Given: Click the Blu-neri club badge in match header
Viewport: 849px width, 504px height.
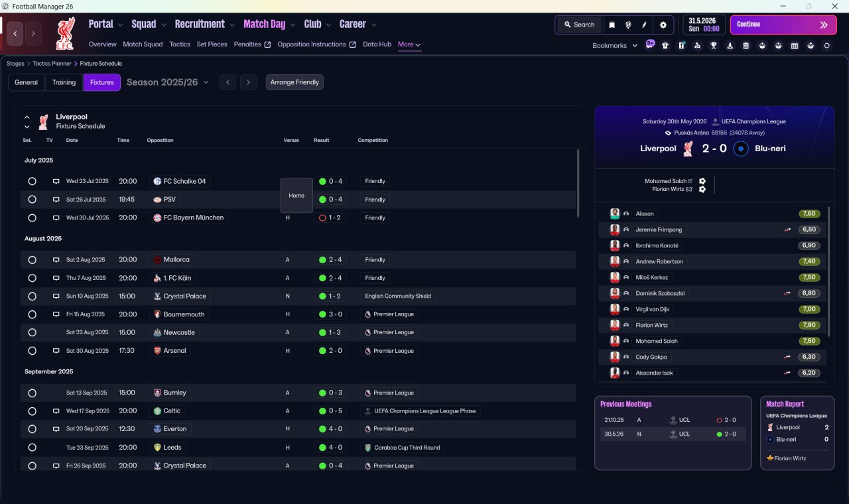Looking at the screenshot, I should (x=742, y=149).
